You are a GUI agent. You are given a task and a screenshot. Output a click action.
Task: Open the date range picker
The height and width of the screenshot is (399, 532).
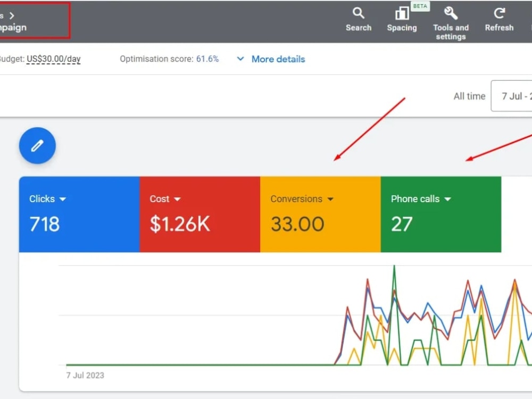(x=512, y=96)
